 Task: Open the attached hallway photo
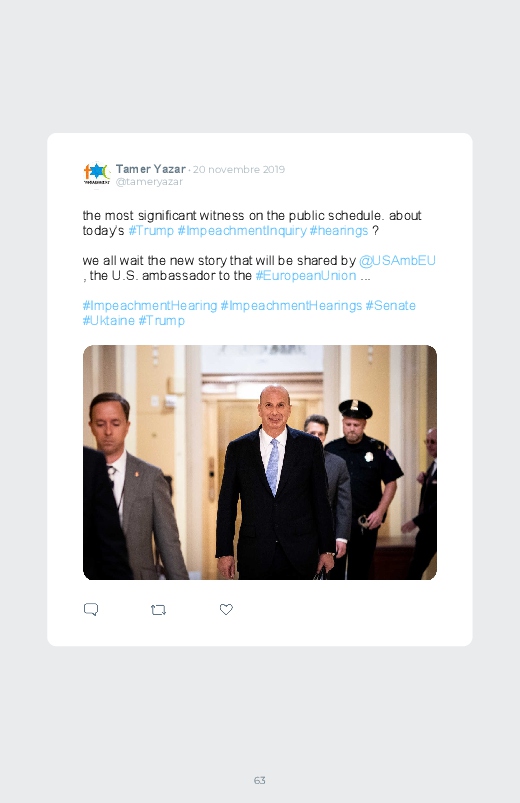(x=260, y=462)
